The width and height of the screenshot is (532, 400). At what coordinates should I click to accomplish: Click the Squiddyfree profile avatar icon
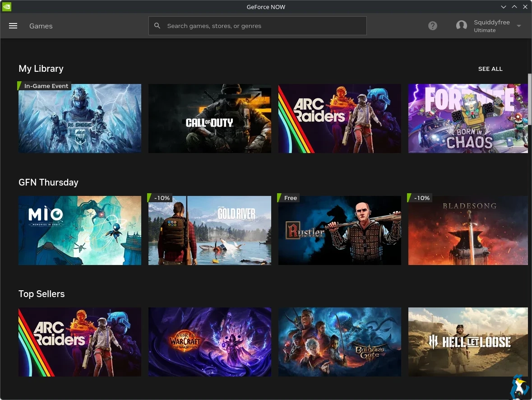pyautogui.click(x=461, y=26)
